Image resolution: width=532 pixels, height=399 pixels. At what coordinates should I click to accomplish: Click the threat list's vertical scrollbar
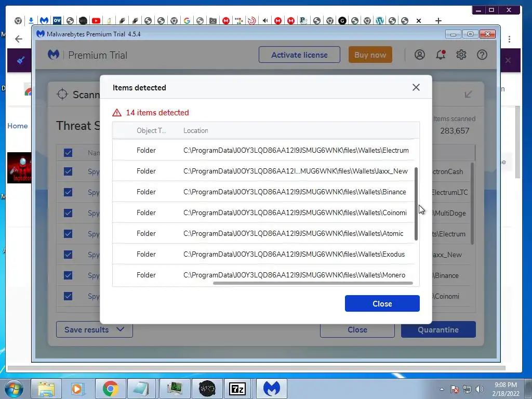click(x=472, y=203)
